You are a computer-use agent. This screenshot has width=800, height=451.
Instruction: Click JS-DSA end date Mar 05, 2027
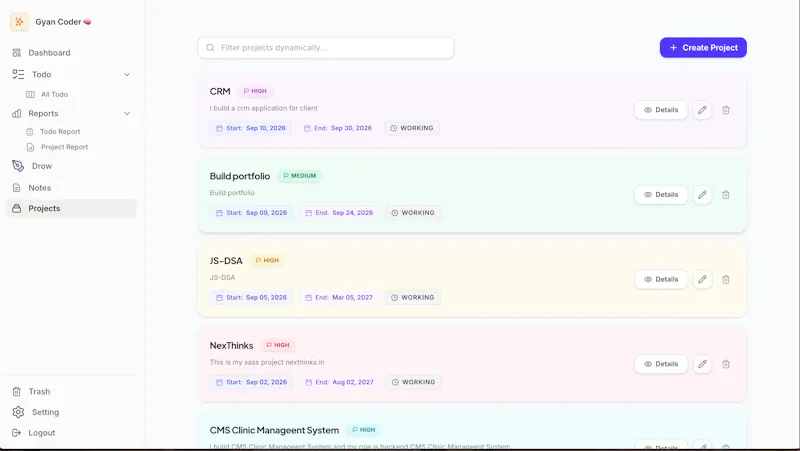339,297
